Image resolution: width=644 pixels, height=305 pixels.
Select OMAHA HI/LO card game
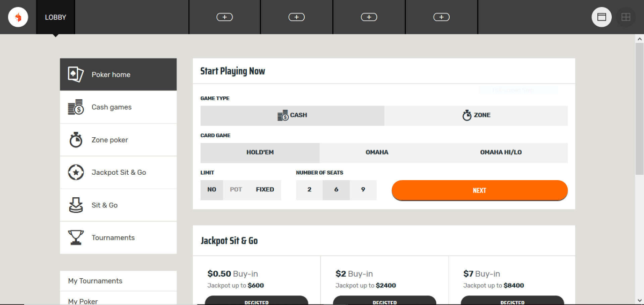click(x=501, y=152)
